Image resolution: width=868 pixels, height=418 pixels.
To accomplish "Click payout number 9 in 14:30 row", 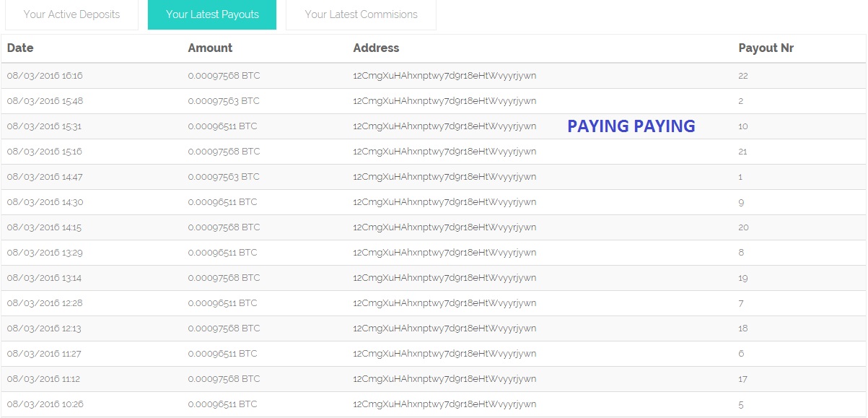I will [x=741, y=202].
